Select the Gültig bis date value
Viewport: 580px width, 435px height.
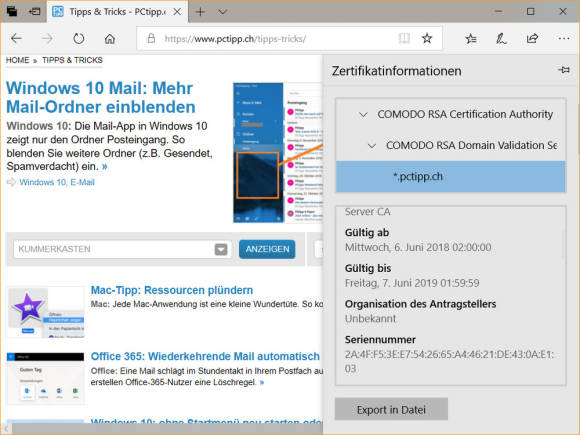tap(412, 283)
